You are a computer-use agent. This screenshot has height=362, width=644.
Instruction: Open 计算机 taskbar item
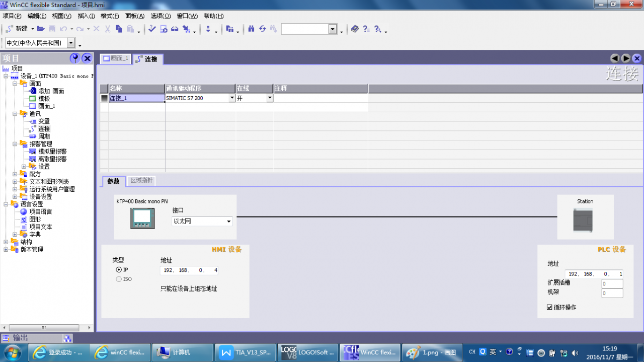point(182,352)
